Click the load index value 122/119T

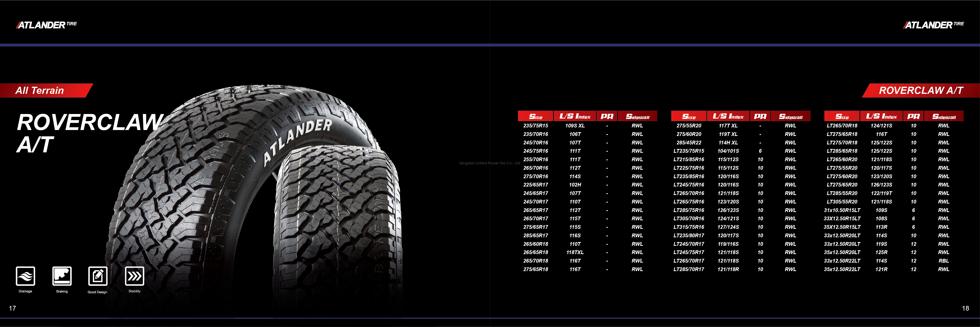tap(881, 193)
